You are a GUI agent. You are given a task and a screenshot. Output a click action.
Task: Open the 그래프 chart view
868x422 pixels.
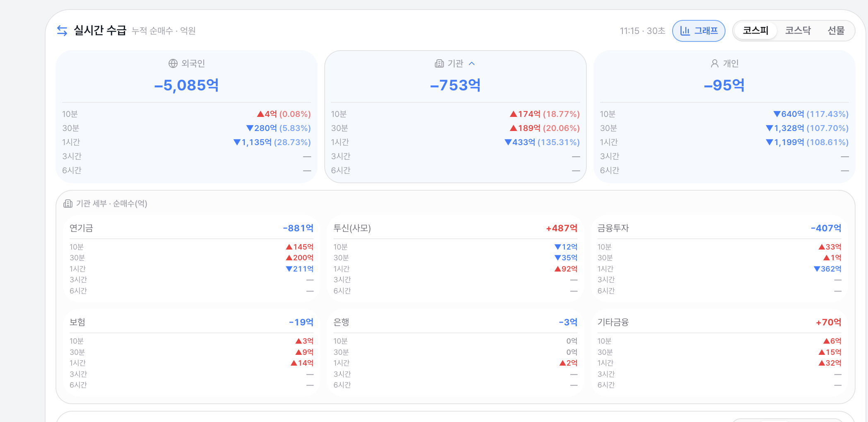[x=699, y=31]
